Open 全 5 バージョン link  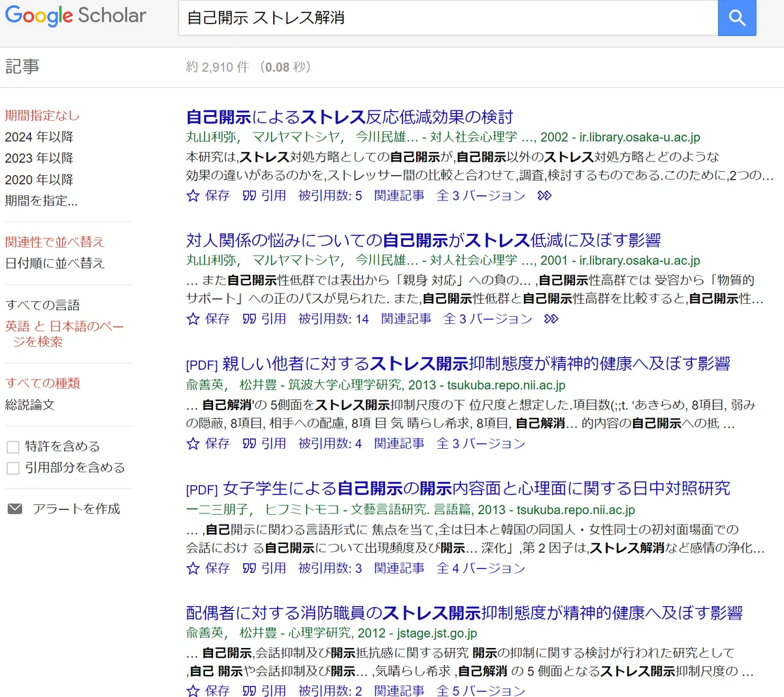(x=481, y=690)
